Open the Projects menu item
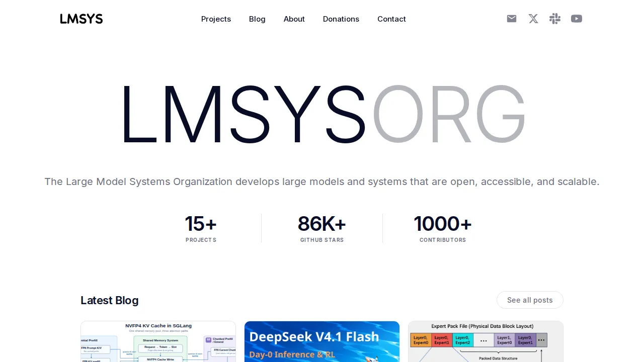The width and height of the screenshot is (644, 362). (216, 19)
